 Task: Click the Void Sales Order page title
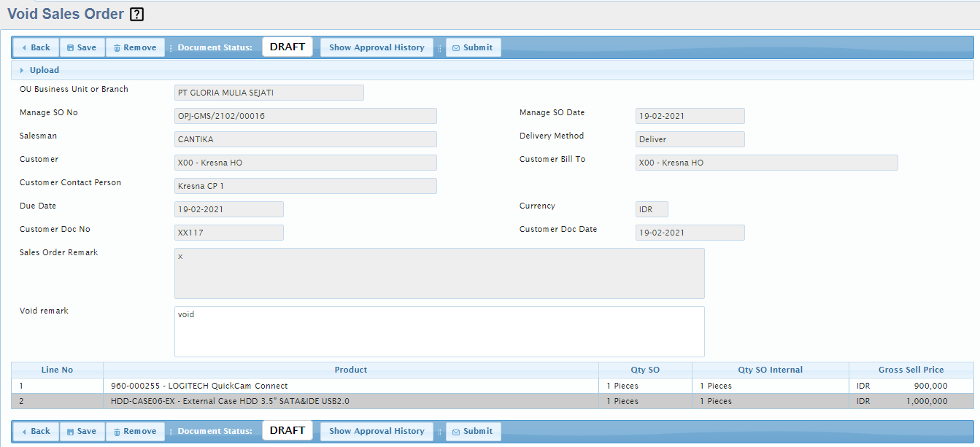[66, 14]
